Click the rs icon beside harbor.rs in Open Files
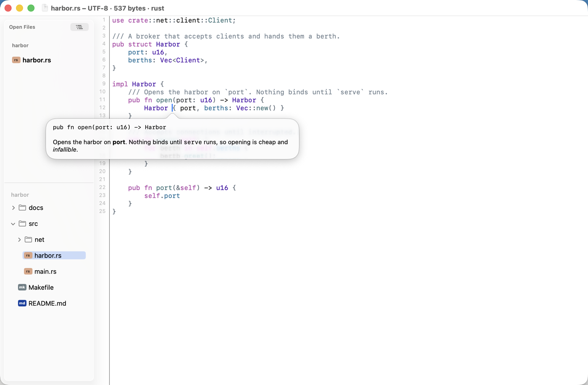The image size is (588, 385). 16,60
